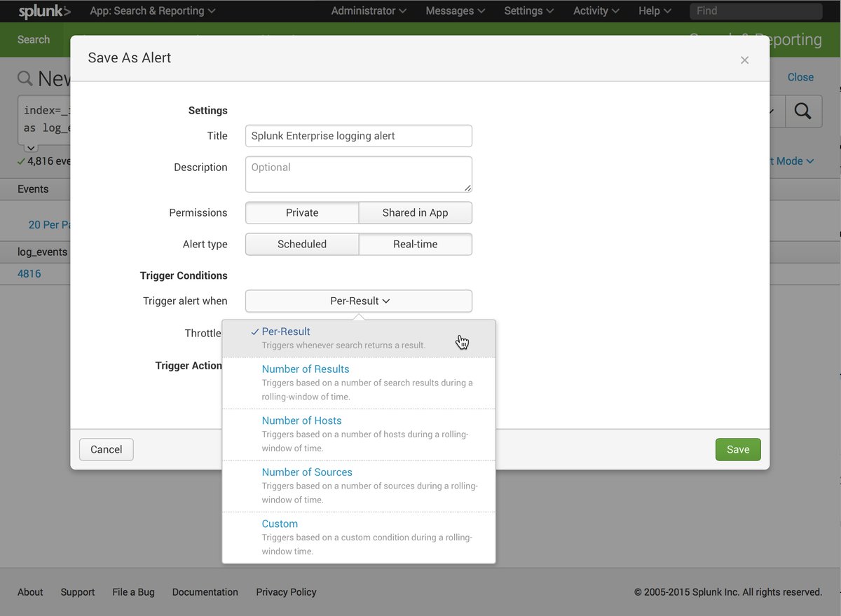This screenshot has height=616, width=841.
Task: Dismiss the Save As Alert dialog via the X
Action: point(744,60)
